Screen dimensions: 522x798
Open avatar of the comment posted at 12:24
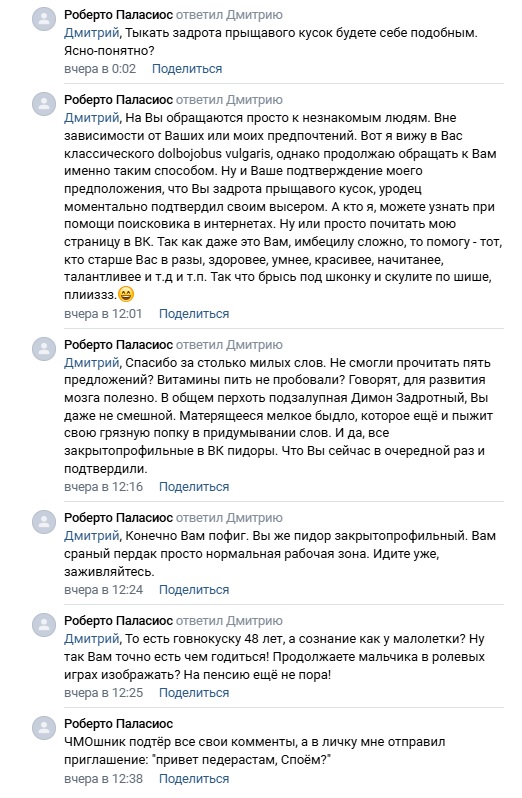(x=44, y=522)
